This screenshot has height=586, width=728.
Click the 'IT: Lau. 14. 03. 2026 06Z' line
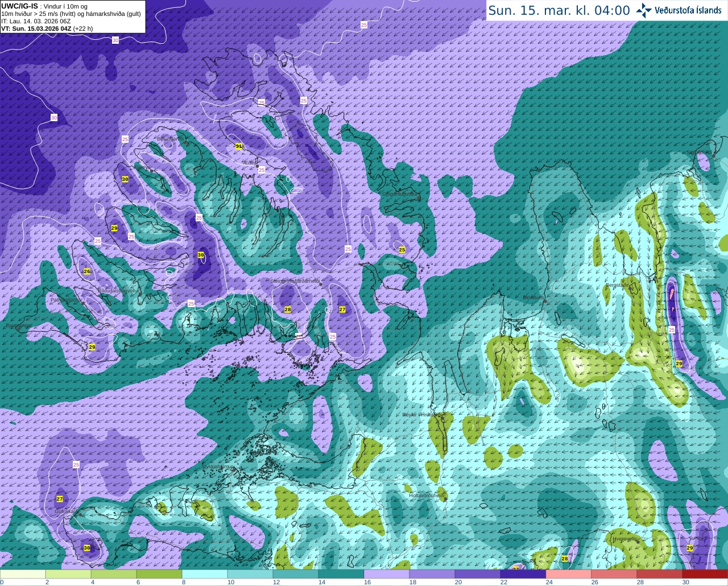point(36,21)
